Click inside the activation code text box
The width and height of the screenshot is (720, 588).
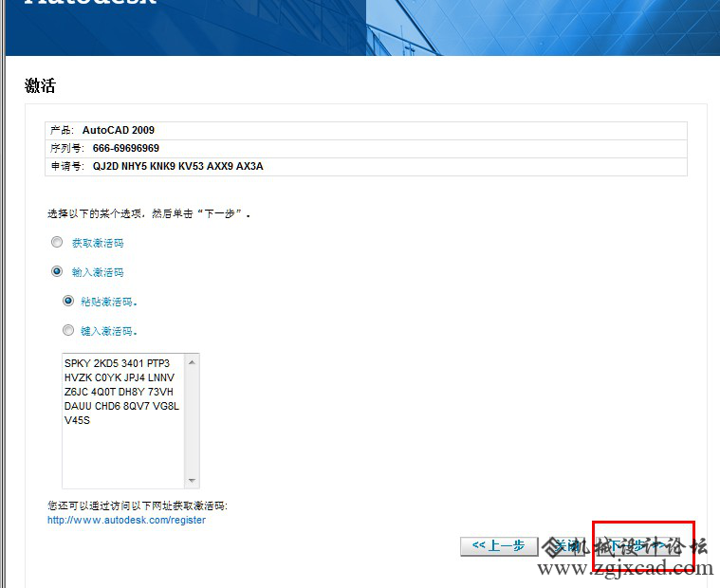[x=123, y=421]
